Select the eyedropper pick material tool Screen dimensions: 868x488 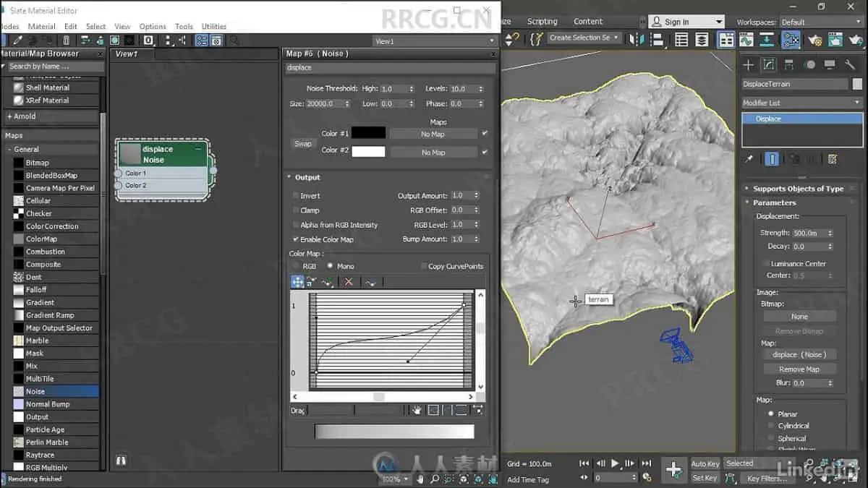click(17, 40)
